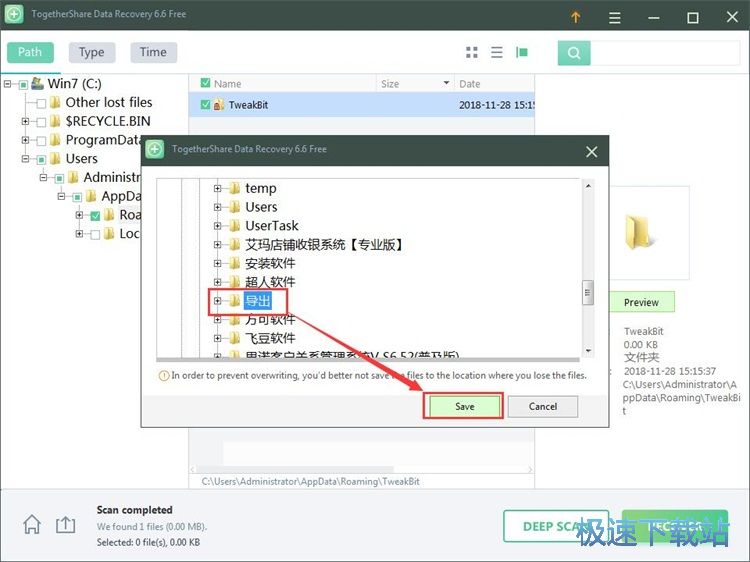Click the DEEP SCAN button
This screenshot has width=750, height=562.
[555, 526]
